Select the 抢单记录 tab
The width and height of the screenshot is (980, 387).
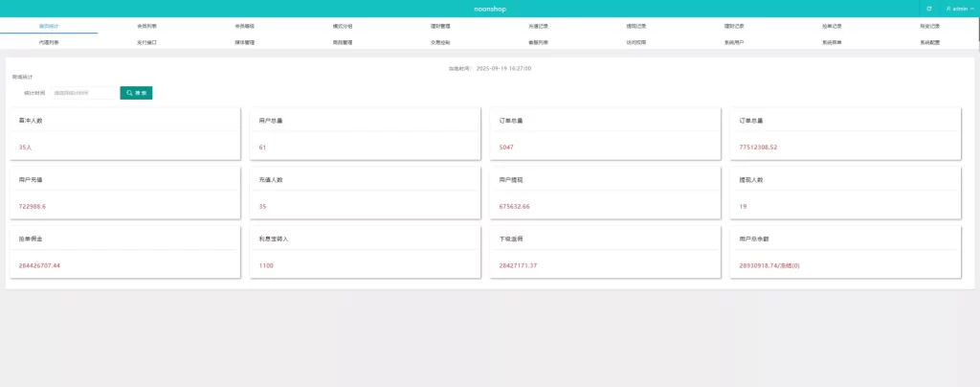pyautogui.click(x=832, y=26)
